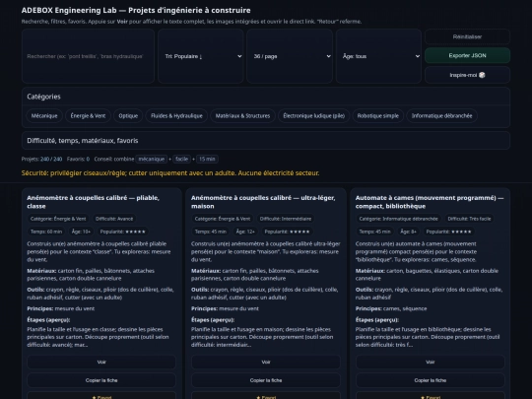Click Voir on Anémomètre ultra-léger, maison card
Image resolution: width=532 pixels, height=399 pixels.
coord(266,362)
